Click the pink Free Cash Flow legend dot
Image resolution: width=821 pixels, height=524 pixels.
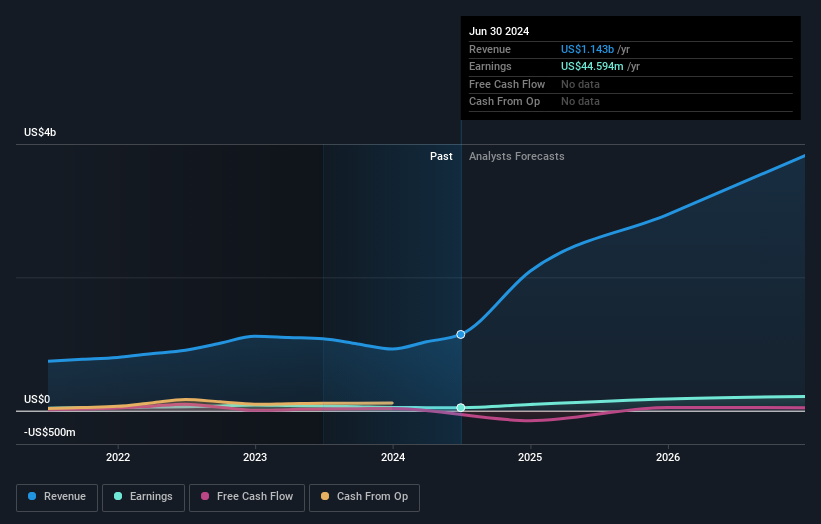tap(205, 496)
